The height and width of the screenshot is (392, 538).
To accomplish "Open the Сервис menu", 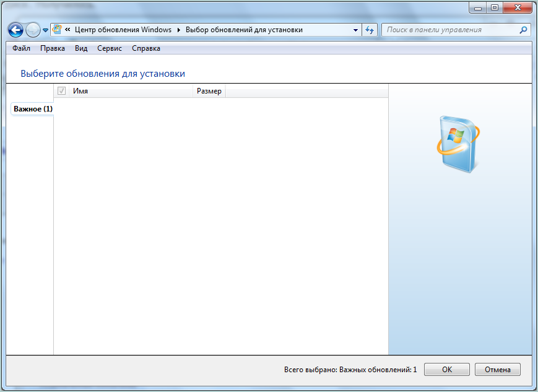I will 110,48.
